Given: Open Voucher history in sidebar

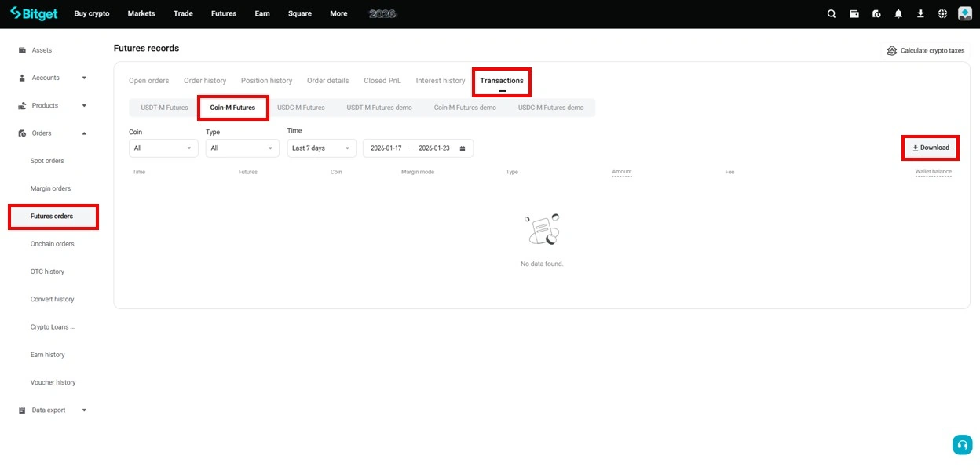Looking at the screenshot, I should (53, 382).
